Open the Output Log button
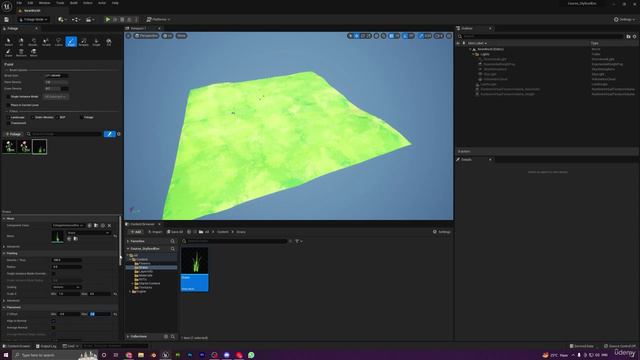 46,346
